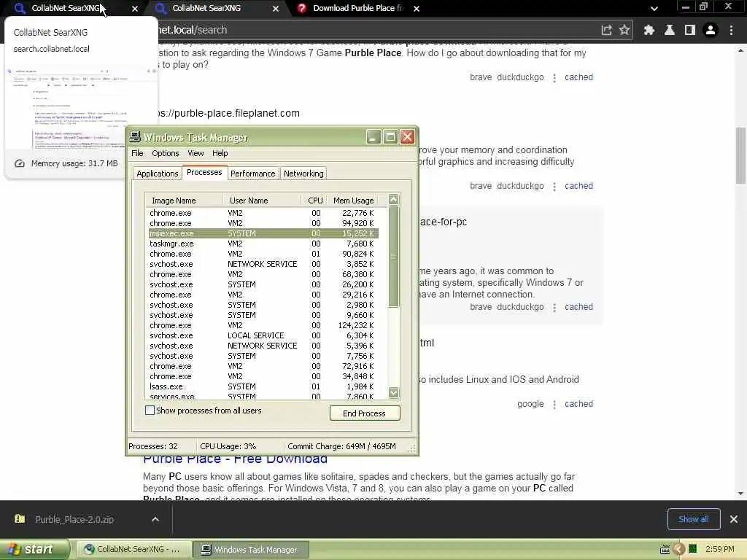Close the Download Purble Place tab
The image size is (747, 560).
tap(417, 9)
